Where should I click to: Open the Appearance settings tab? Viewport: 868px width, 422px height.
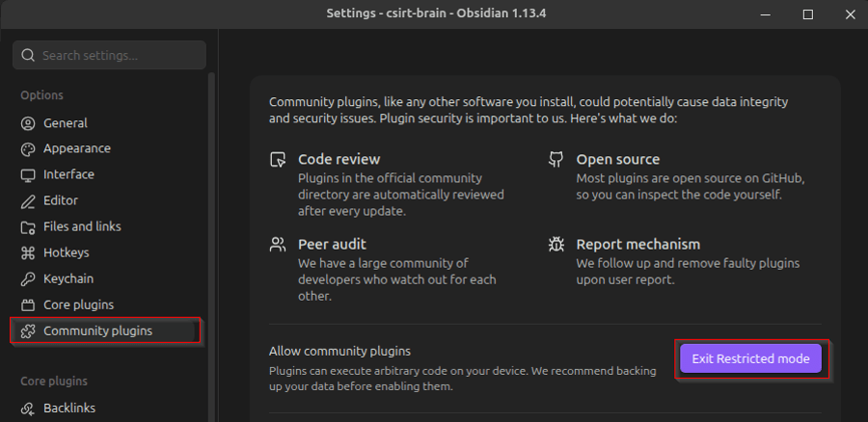click(77, 148)
